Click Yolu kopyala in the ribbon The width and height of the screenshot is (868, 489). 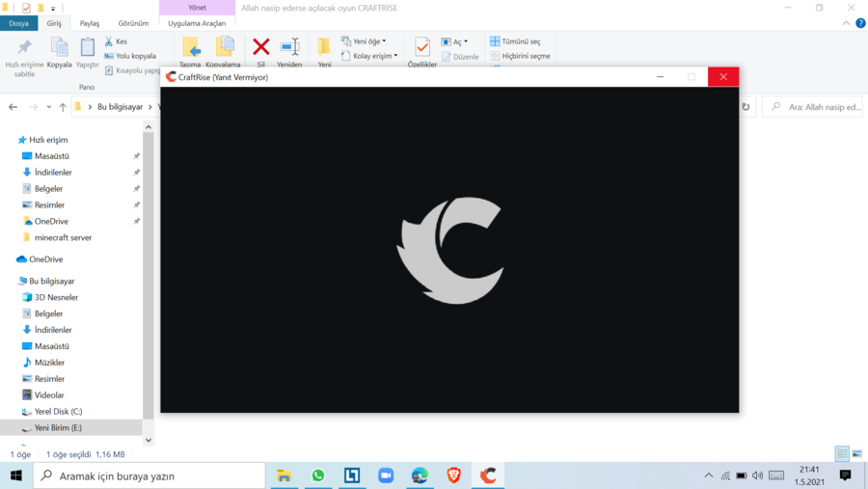tap(135, 56)
